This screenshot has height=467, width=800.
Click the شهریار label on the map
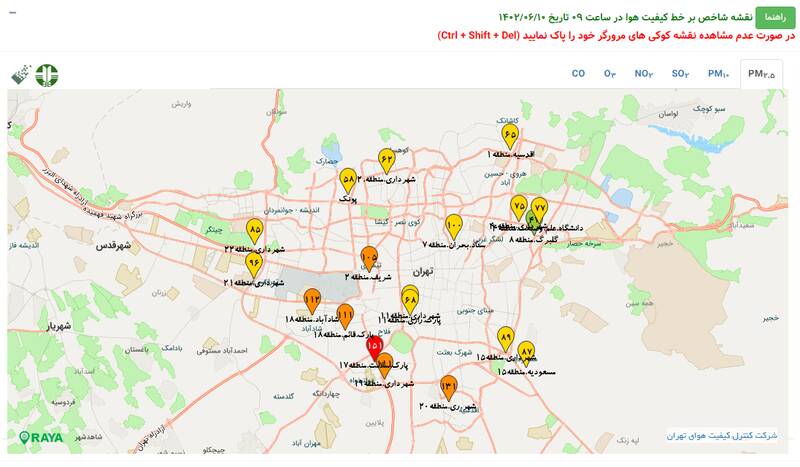coord(59,326)
